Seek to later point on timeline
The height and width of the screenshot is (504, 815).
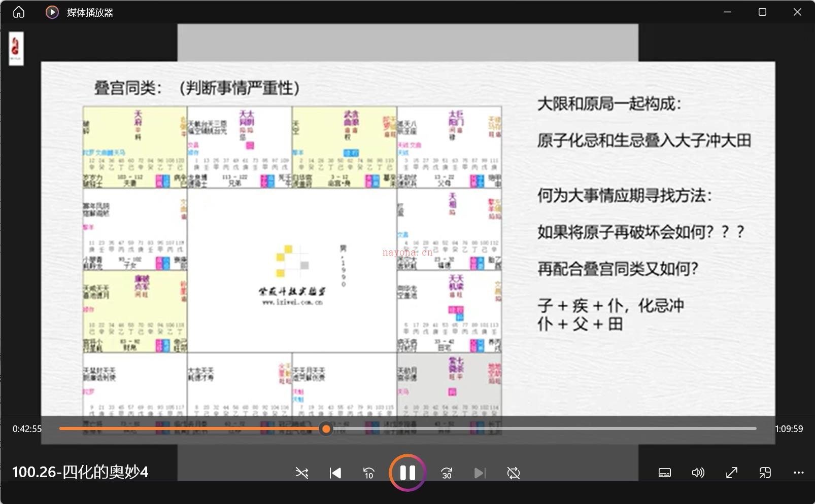(544, 429)
